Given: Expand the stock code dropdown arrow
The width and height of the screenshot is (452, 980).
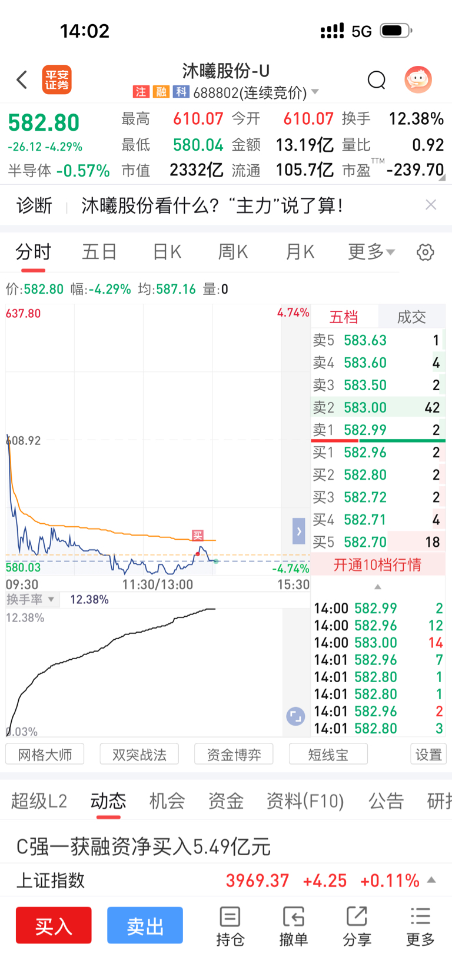Looking at the screenshot, I should pos(315,92).
